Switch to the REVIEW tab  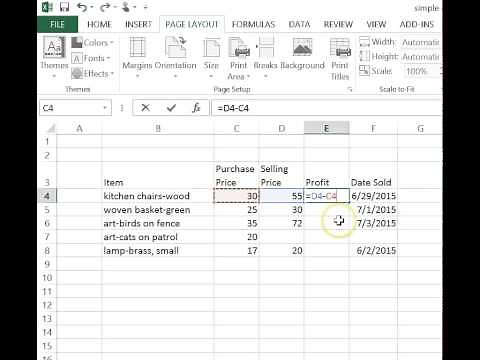click(x=338, y=24)
